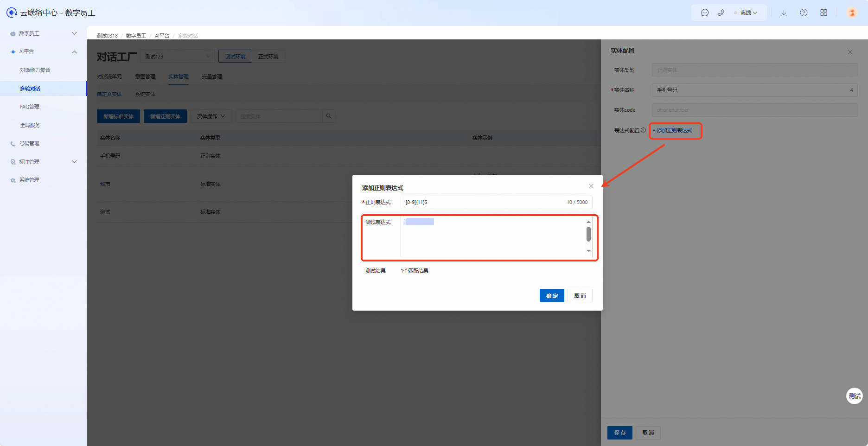Image resolution: width=868 pixels, height=446 pixels.
Task: Open the help question-mark icon in top bar
Action: pyautogui.click(x=804, y=13)
